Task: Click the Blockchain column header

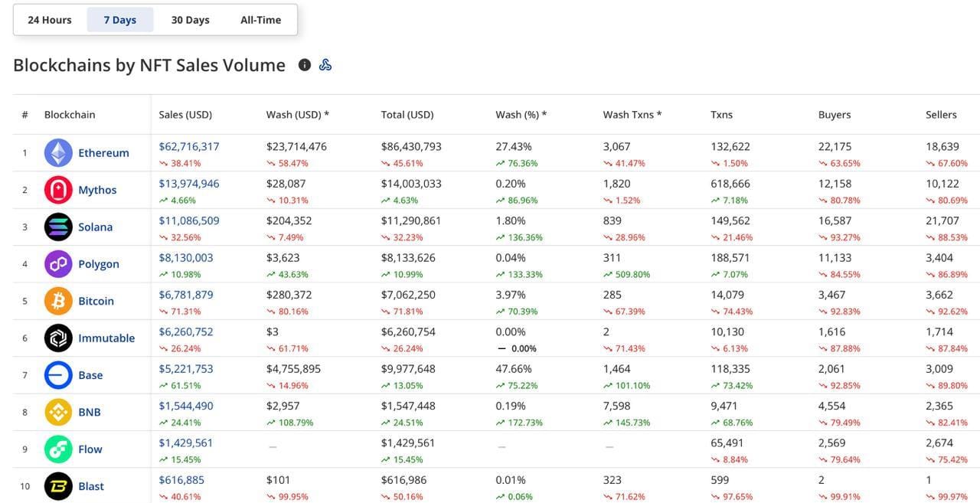Action: point(70,115)
